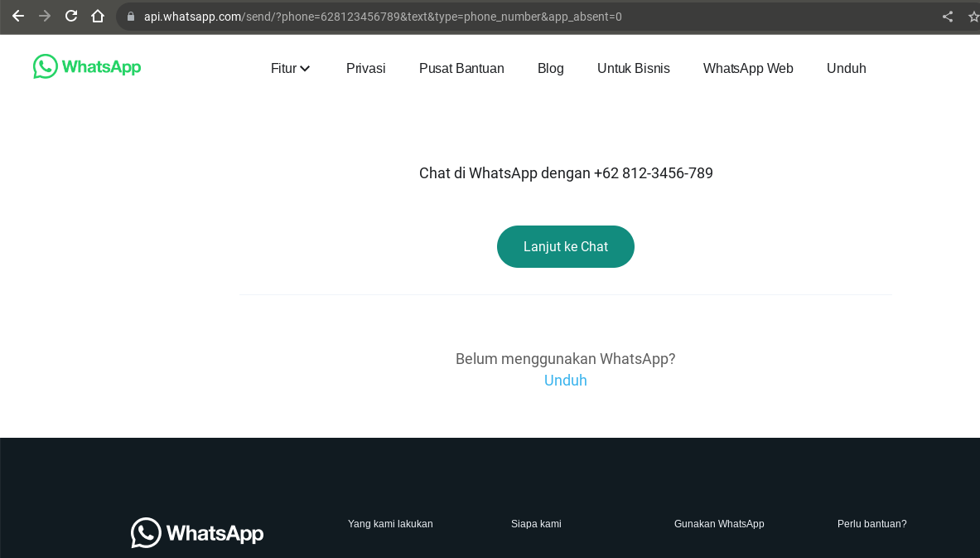The image size is (980, 558).
Task: Reload the page with refresh icon
Action: coord(71,16)
